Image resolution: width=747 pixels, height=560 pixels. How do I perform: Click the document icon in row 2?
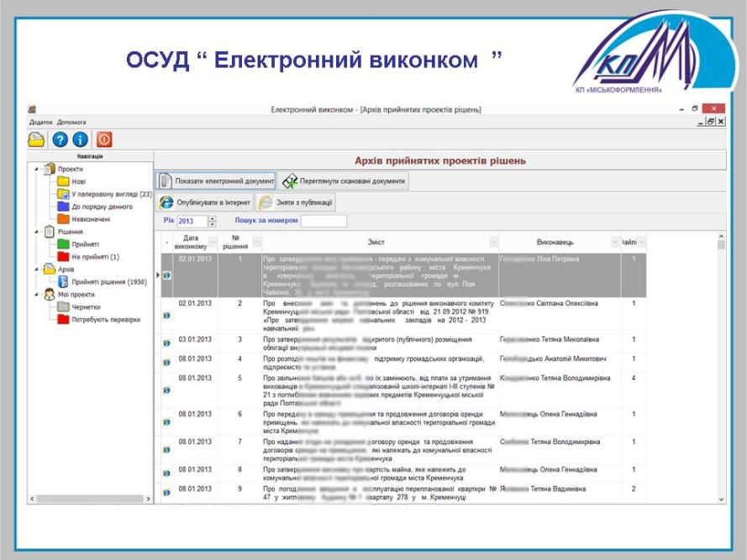click(166, 315)
